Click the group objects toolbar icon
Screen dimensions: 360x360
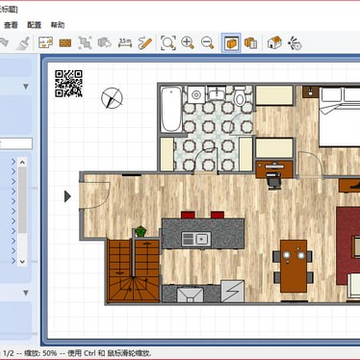[x=85, y=43]
